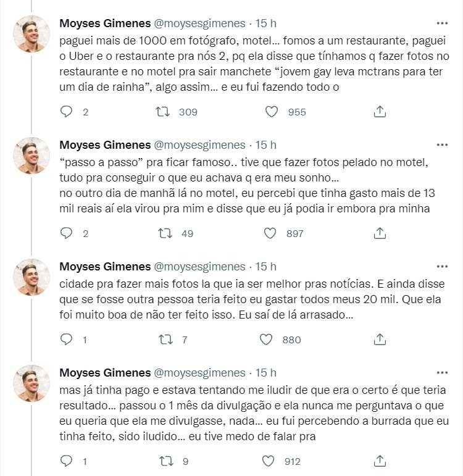Open more options on the first tweet

coord(442,23)
